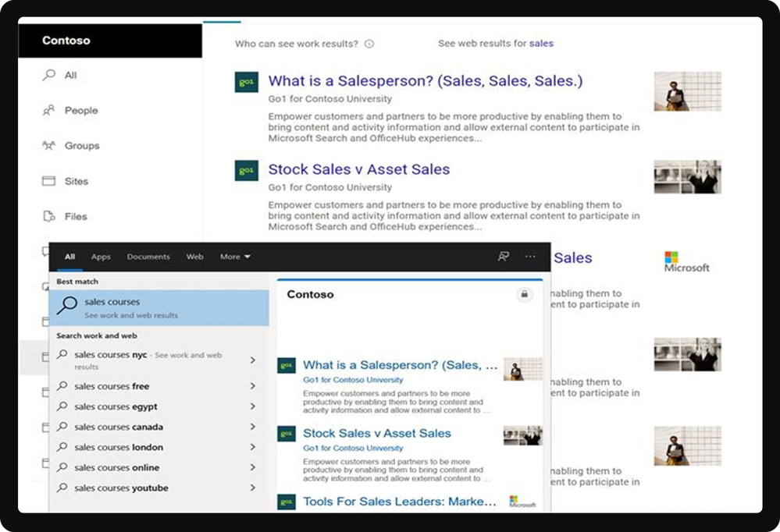Click Go1 logo beside What is a Salesperson result
This screenshot has height=532, width=780.
pyautogui.click(x=246, y=82)
